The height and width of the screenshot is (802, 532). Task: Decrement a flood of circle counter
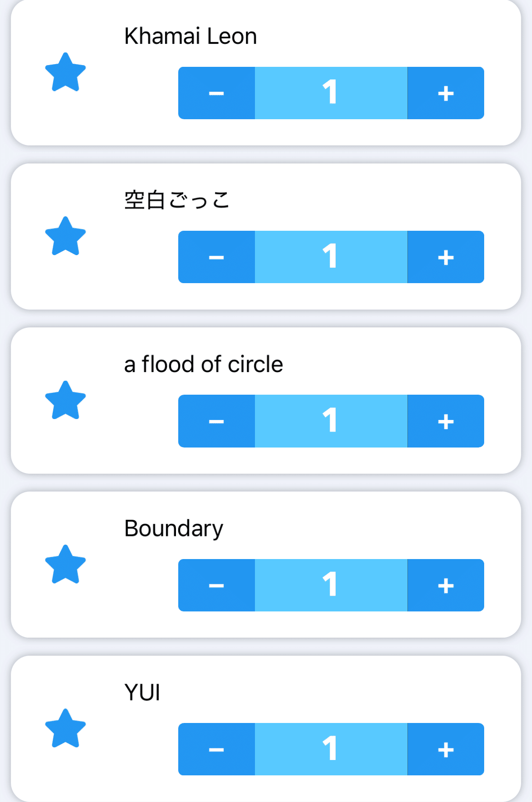[217, 421]
